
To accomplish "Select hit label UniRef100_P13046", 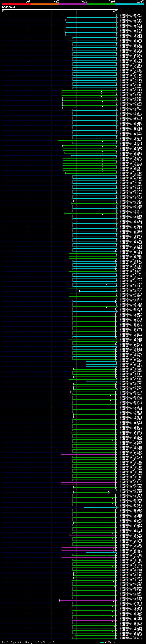I will coord(131,58).
